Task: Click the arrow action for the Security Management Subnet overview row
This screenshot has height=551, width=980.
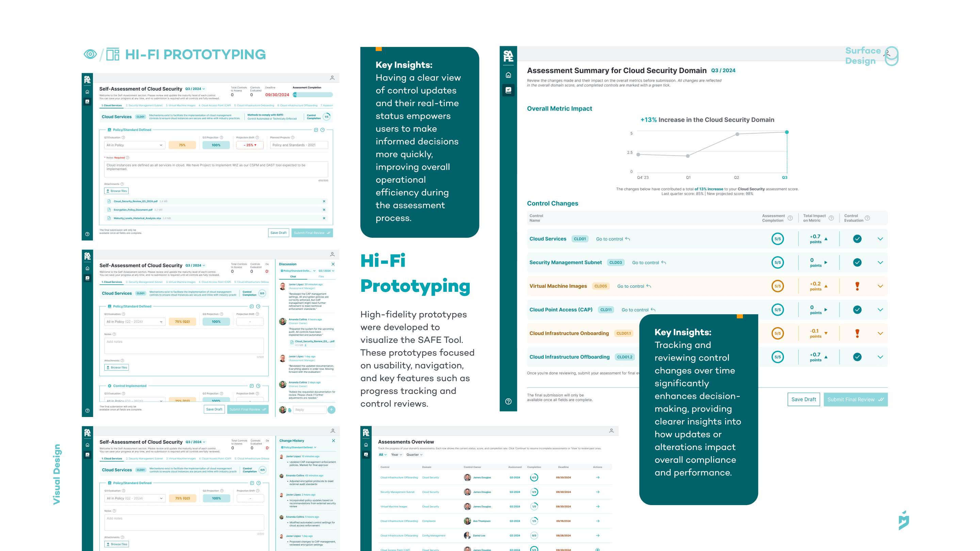Action: click(x=598, y=492)
